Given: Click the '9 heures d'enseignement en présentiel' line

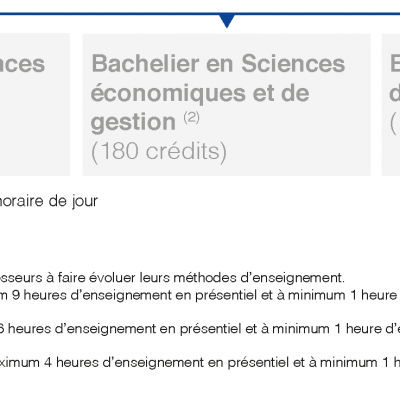Looking at the screenshot, I should click(x=200, y=295).
